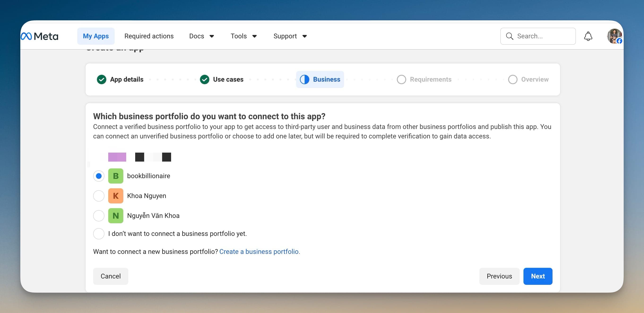The width and height of the screenshot is (644, 313).
Task: Expand the Docs dropdown
Action: pyautogui.click(x=202, y=36)
